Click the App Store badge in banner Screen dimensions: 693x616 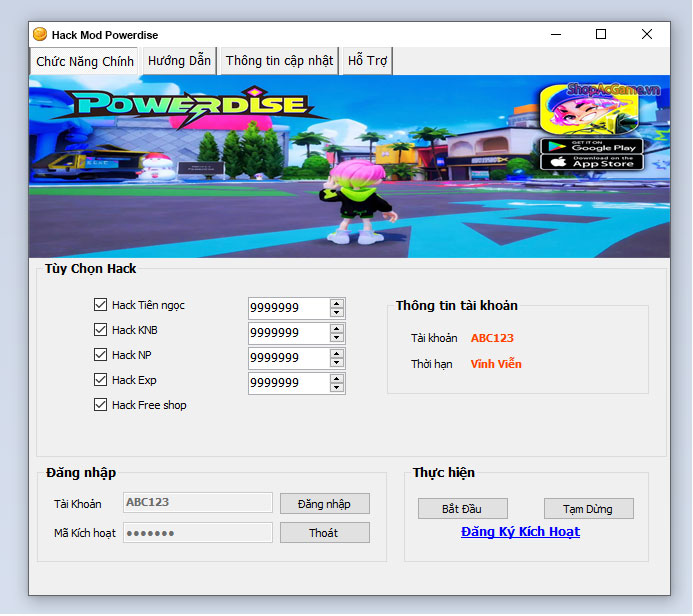click(x=592, y=162)
